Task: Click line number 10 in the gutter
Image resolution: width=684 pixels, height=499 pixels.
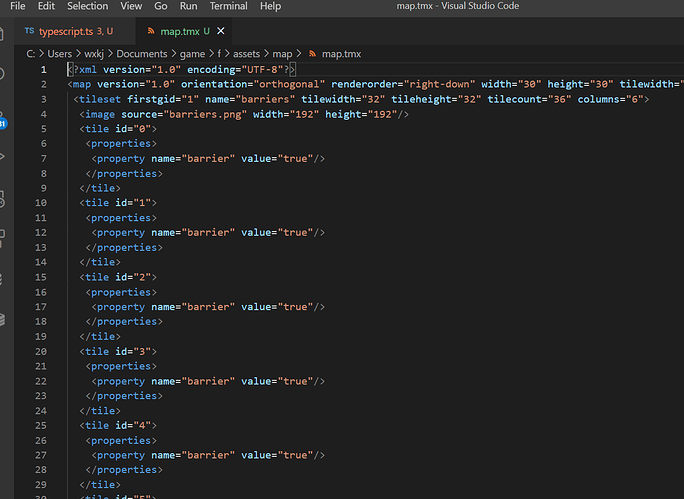Action: pos(41,203)
